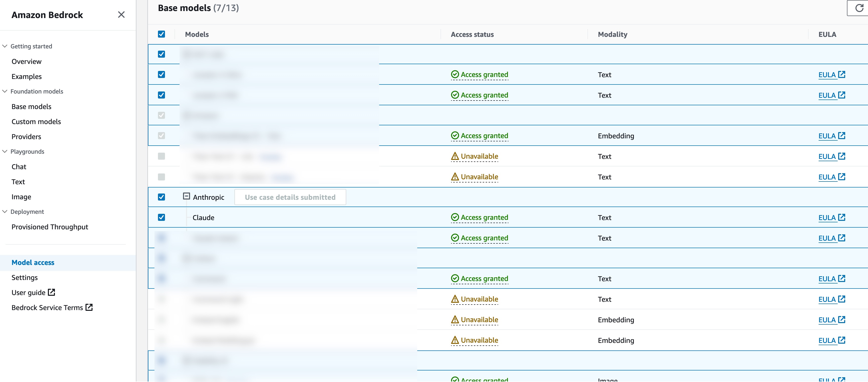Image resolution: width=868 pixels, height=382 pixels.
Task: Open the Settings sidebar link
Action: 25,277
